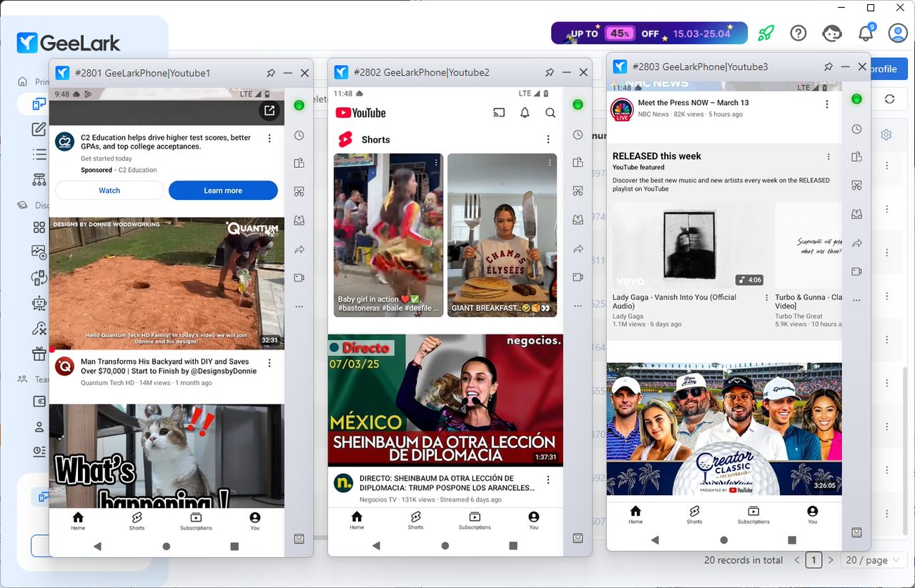Click the Watch button on the C2 Education ad

109,190
